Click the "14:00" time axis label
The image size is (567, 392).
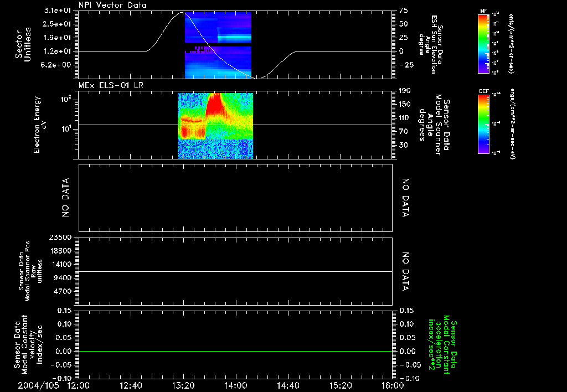point(236,385)
